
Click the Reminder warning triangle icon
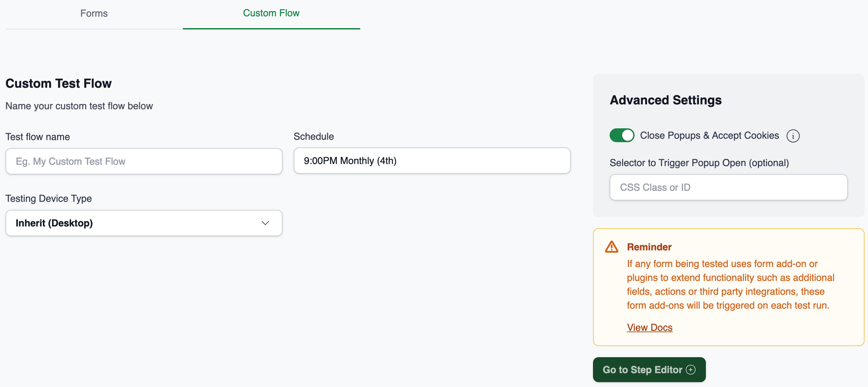[x=611, y=247]
